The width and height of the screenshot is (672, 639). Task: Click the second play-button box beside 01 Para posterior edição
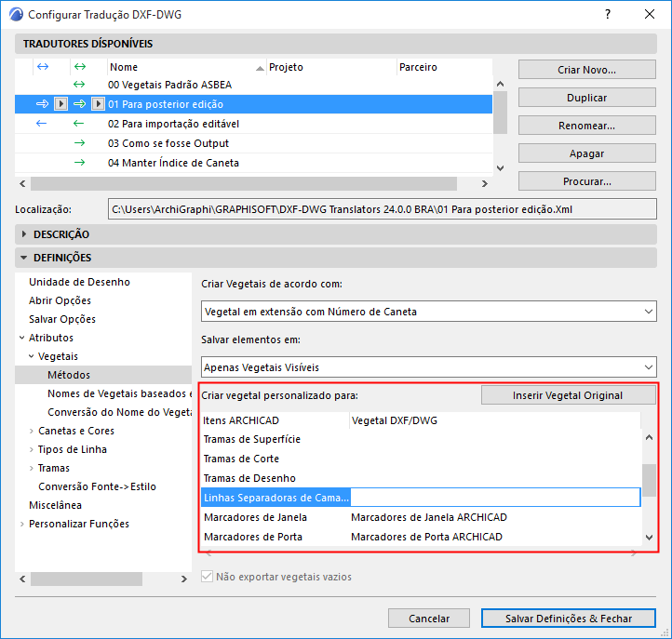98,103
